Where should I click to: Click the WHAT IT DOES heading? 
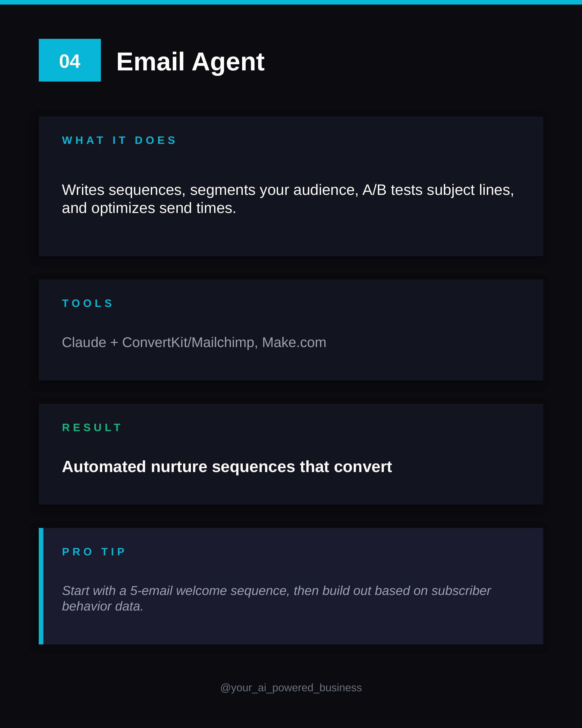119,140
